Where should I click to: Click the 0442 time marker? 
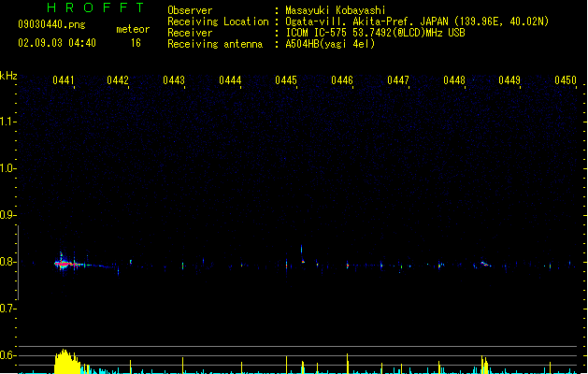pyautogui.click(x=118, y=80)
